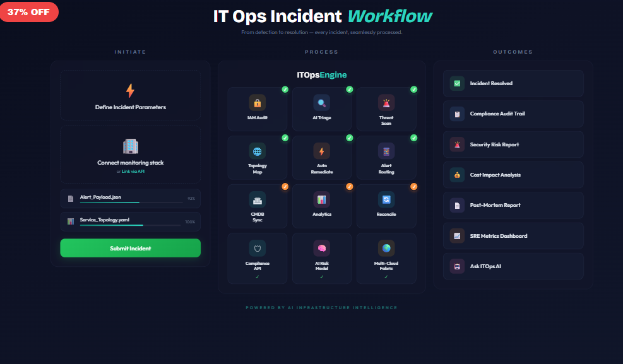Image resolution: width=623 pixels, height=364 pixels.
Task: Expand the Define Incident Parameters card
Action: pos(130,95)
